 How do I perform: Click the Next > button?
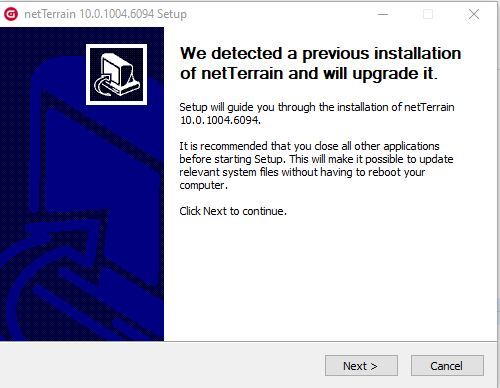click(x=361, y=366)
